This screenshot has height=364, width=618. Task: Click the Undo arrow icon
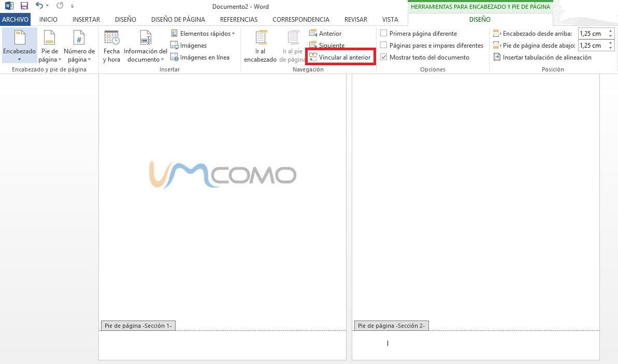39,6
